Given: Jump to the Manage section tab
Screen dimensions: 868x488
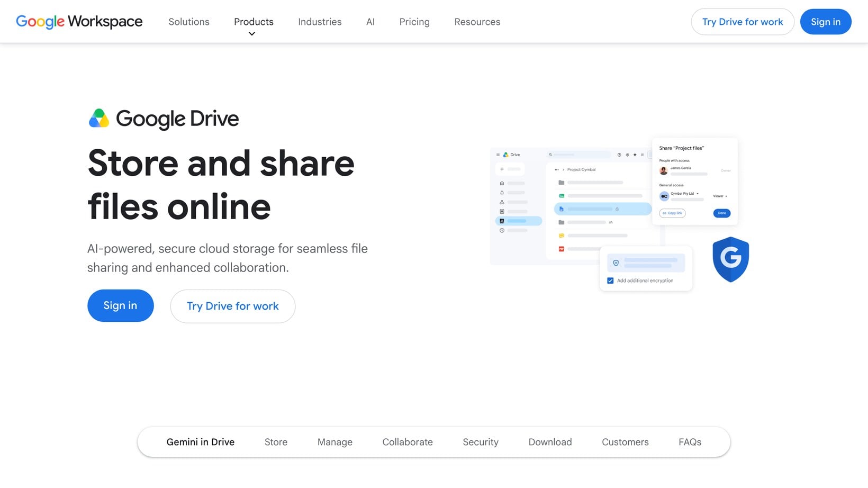Looking at the screenshot, I should (335, 442).
